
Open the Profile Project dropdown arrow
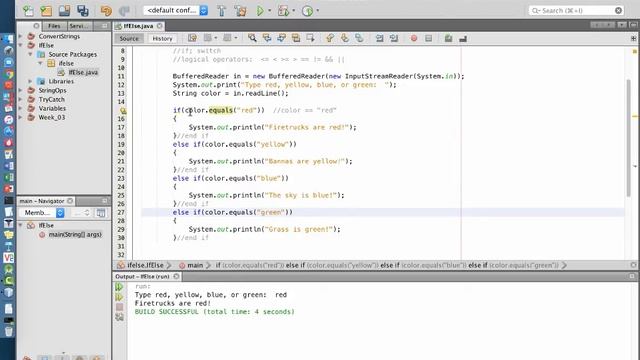point(318,11)
